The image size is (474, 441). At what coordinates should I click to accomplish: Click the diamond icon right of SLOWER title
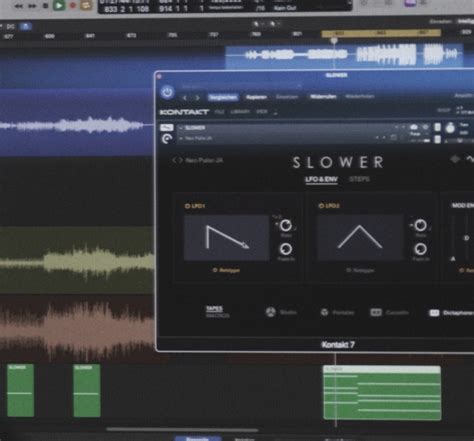click(x=455, y=159)
